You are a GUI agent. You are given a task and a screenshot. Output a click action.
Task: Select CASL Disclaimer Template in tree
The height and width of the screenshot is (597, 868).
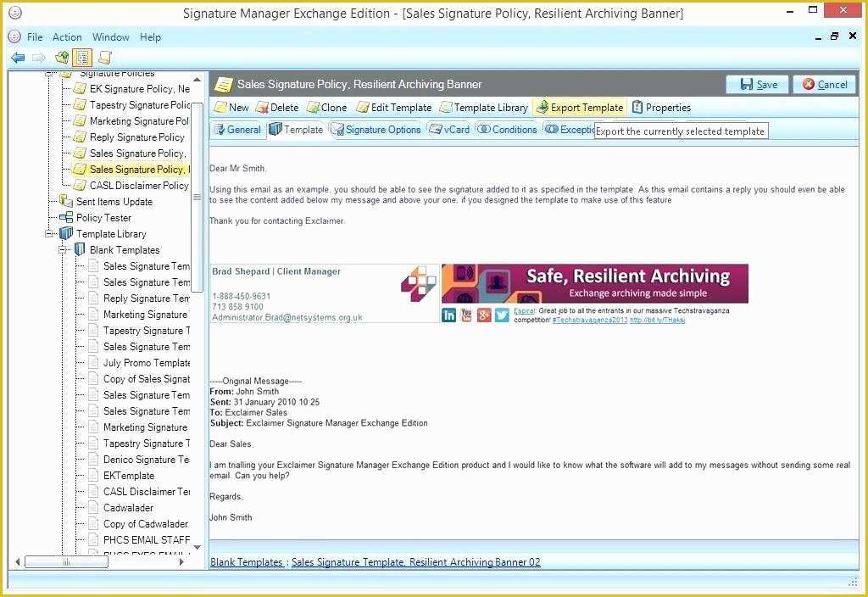[139, 491]
